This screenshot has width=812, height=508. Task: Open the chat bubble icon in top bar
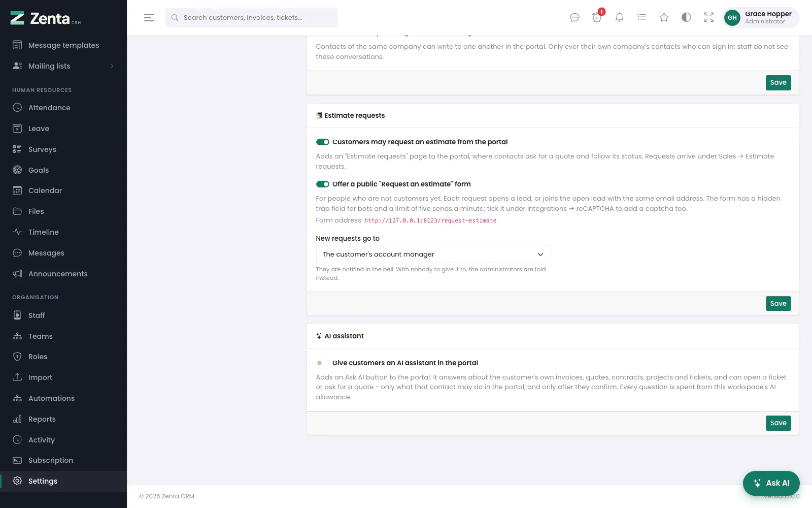click(x=574, y=18)
